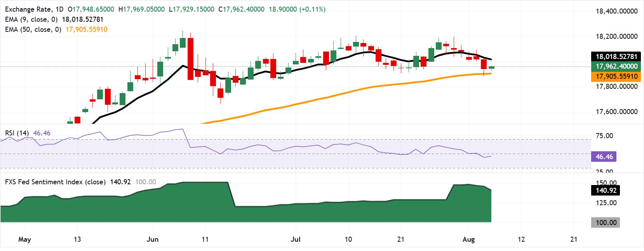
Task: Click the purple 46.46 RSI axis tag
Action: click(604, 157)
